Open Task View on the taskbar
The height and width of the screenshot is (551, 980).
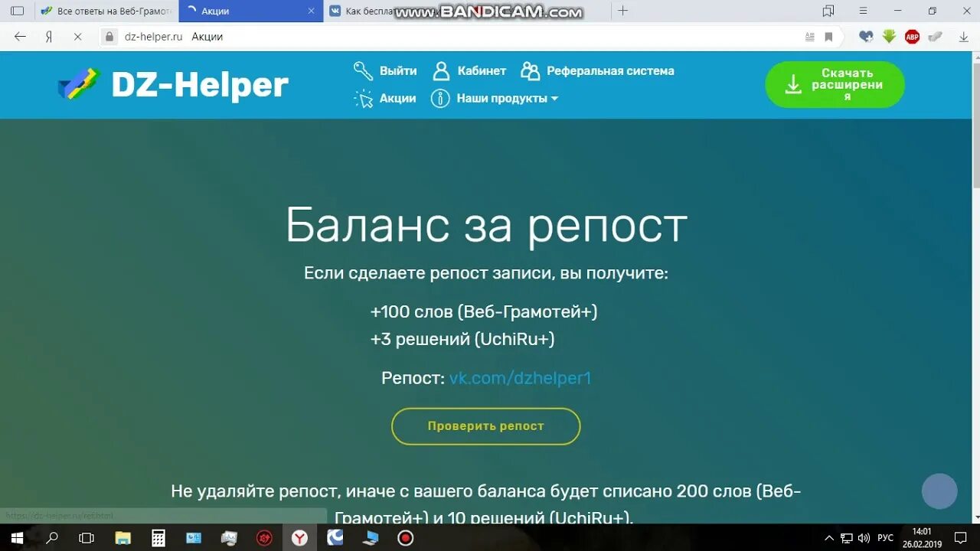[87, 538]
